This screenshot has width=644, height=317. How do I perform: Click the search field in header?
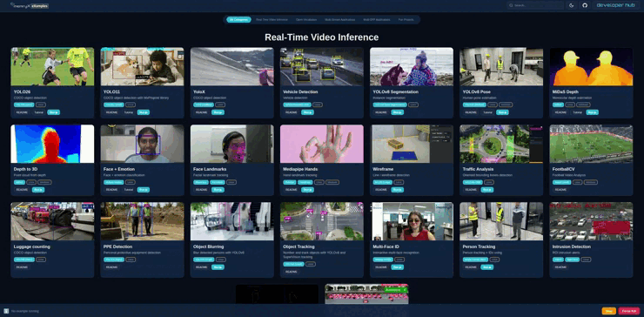click(535, 5)
